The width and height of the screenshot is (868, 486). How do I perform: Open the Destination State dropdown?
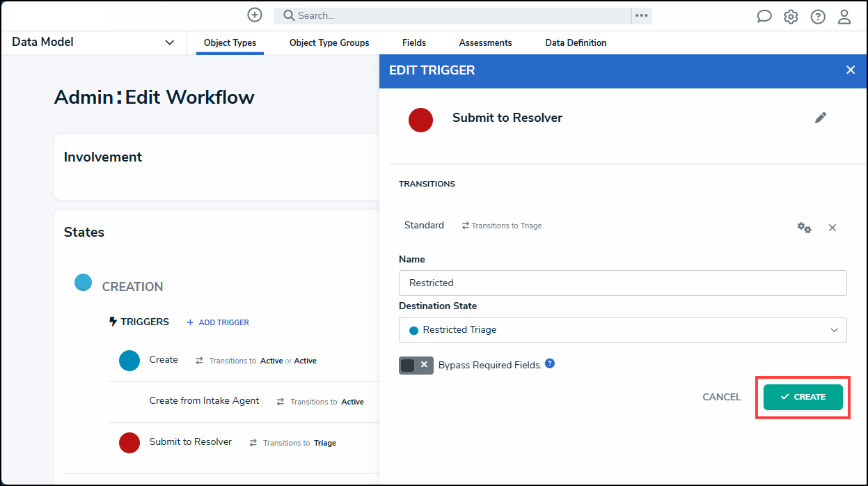click(623, 330)
